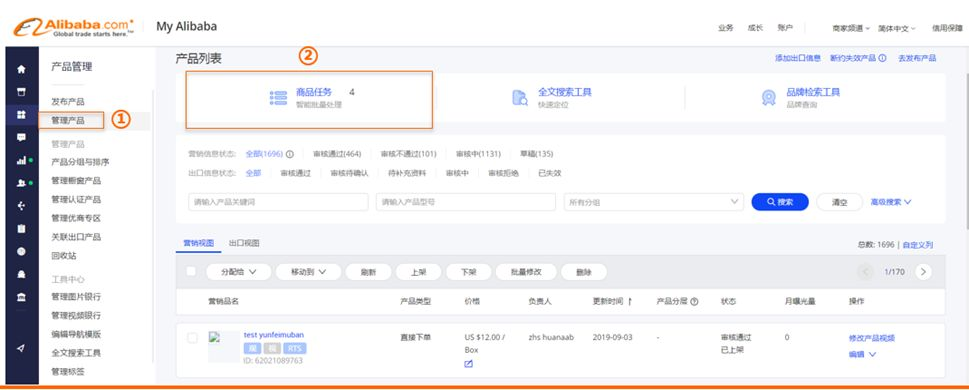969x390 pixels.
Task: Open the 添加出口信息 link
Action: (x=798, y=58)
